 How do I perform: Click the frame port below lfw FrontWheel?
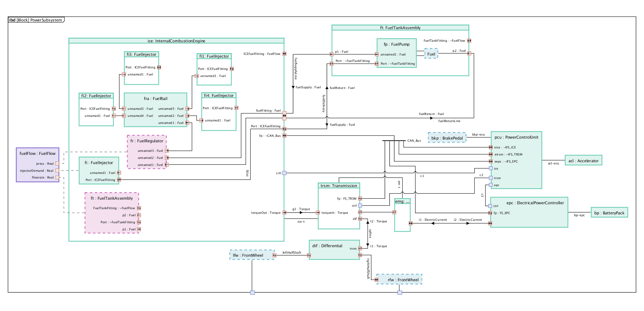[x=252, y=292]
